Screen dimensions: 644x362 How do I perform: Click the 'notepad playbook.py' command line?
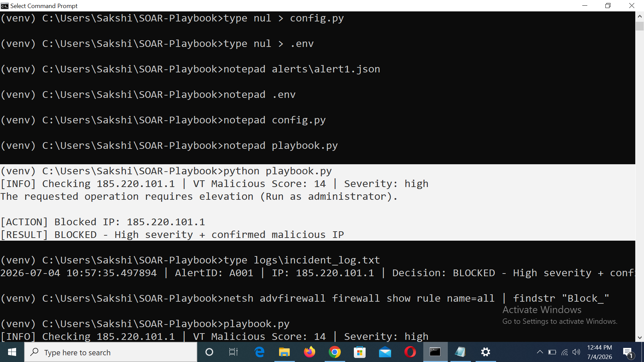tap(169, 145)
